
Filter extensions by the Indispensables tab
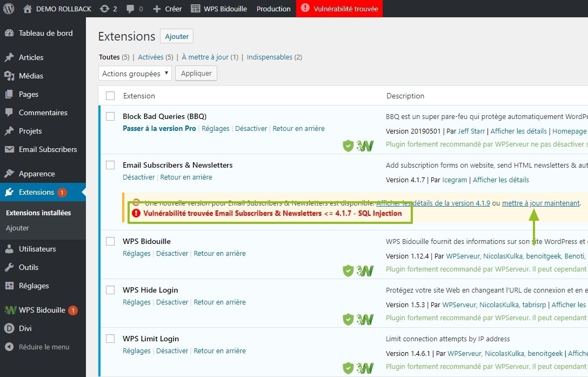coord(269,57)
